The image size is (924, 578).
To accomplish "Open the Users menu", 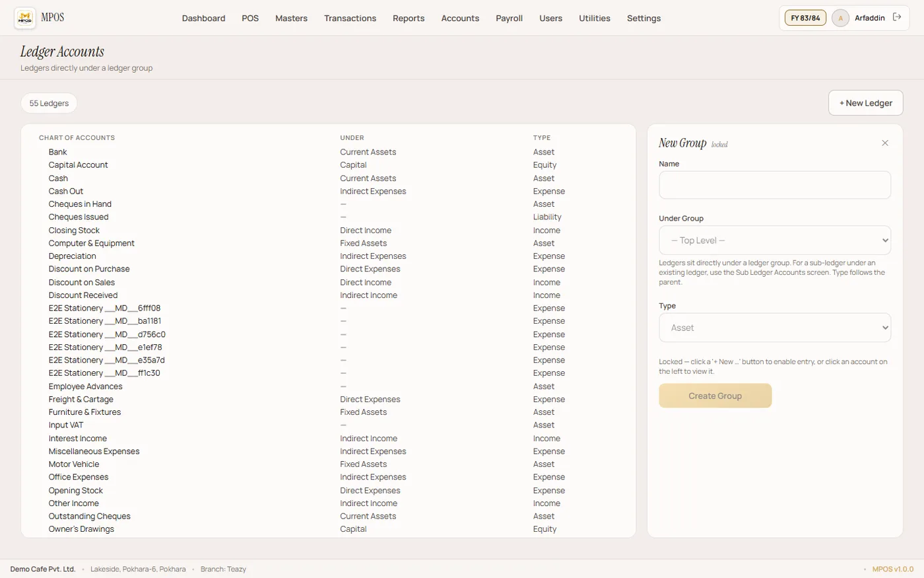I will click(x=550, y=18).
